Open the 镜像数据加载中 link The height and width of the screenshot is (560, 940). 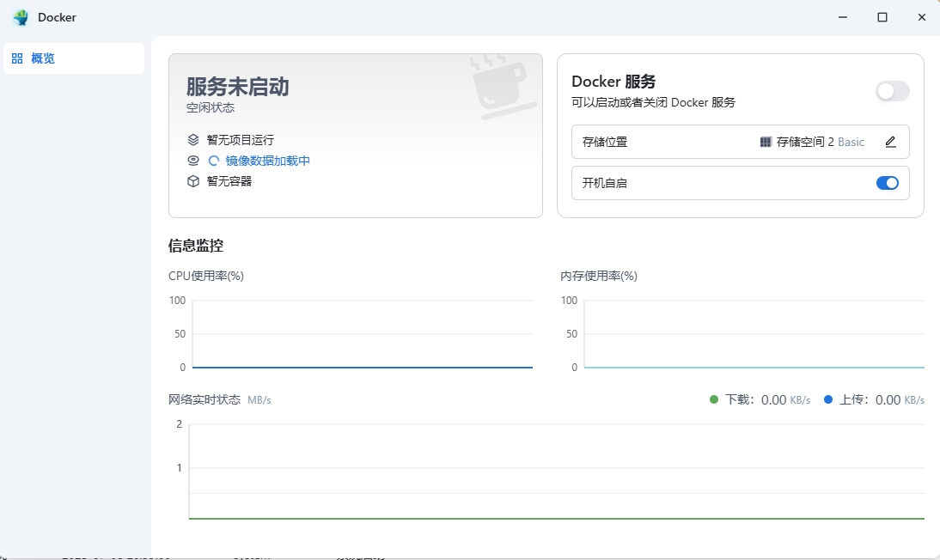267,161
